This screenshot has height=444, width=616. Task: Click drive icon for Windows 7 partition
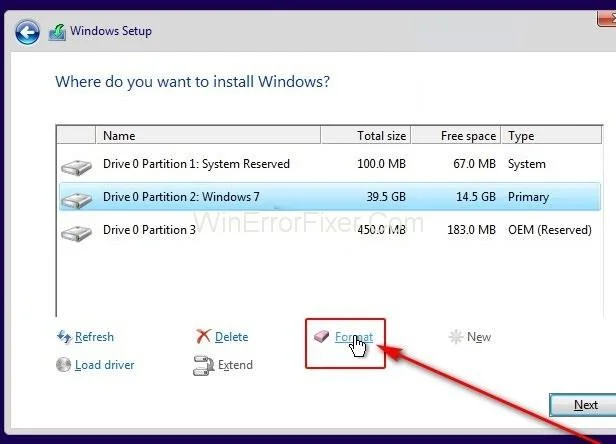click(x=77, y=200)
